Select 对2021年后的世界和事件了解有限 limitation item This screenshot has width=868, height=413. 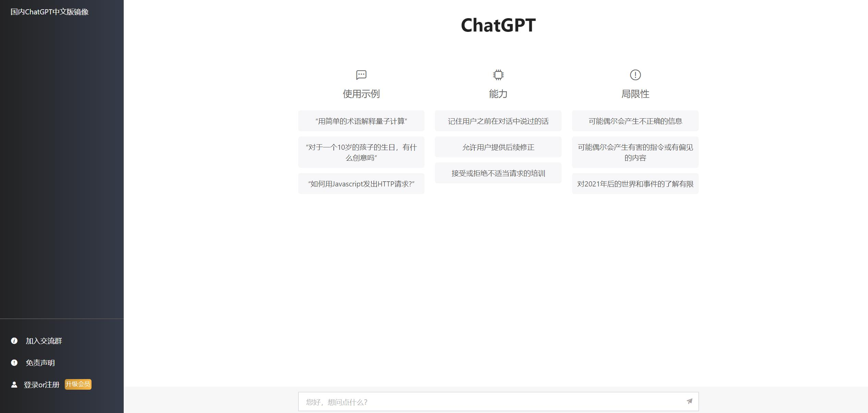click(635, 183)
